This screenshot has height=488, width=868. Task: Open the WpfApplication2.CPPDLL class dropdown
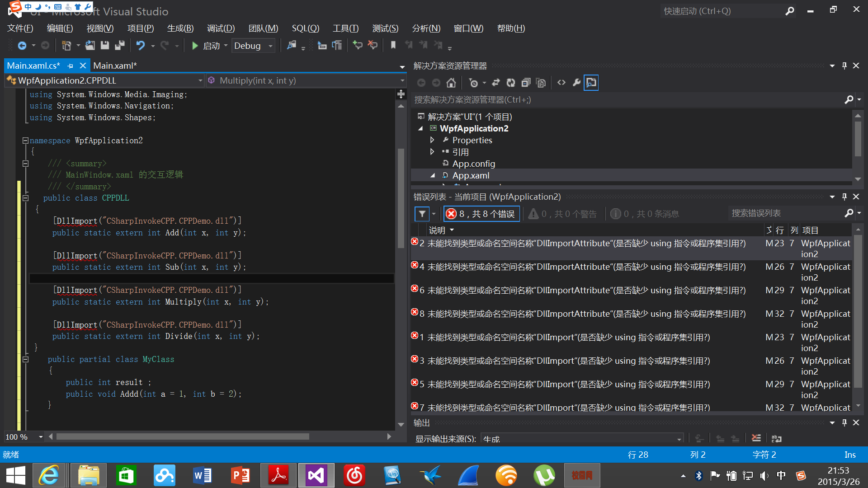pyautogui.click(x=105, y=80)
